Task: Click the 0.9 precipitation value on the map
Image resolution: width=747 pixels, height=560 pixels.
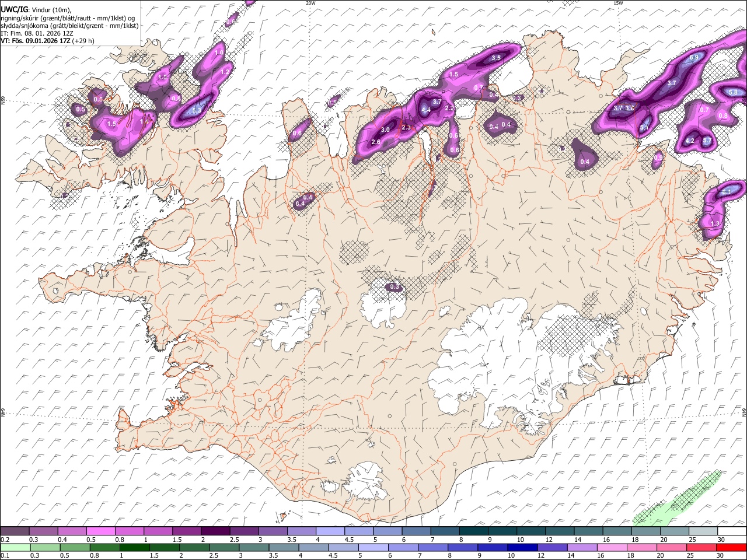Action: click(x=658, y=157)
